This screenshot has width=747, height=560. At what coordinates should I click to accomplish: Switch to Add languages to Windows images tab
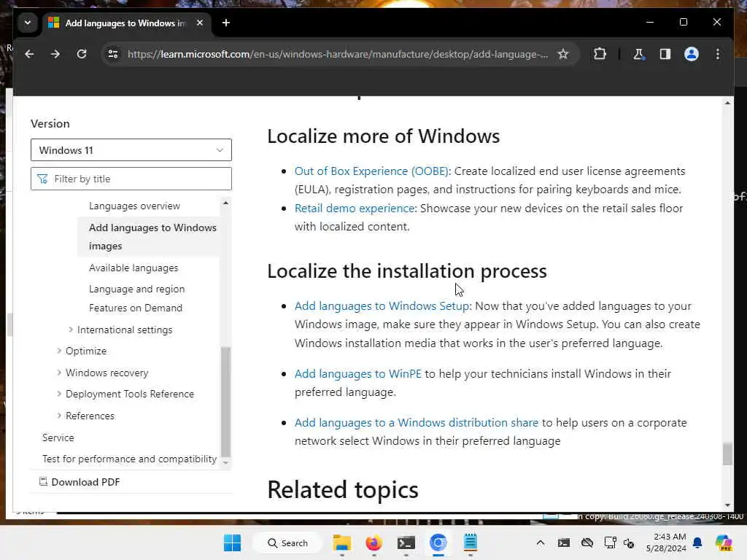126,23
